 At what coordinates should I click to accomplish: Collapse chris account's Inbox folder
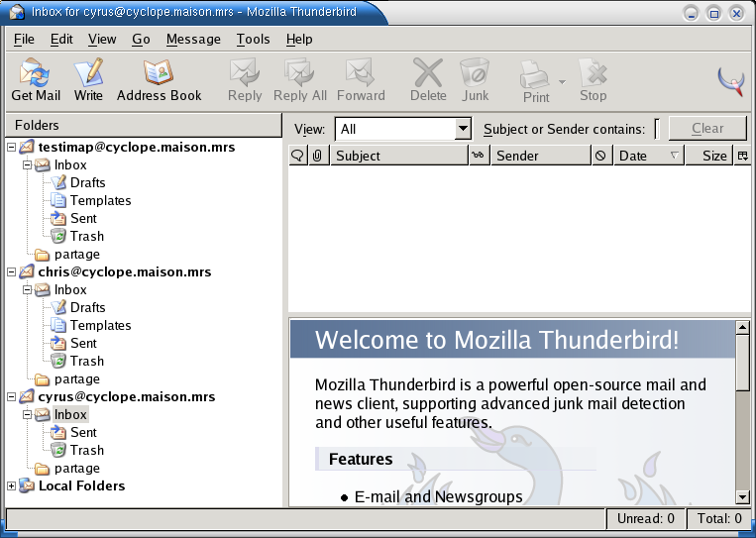(x=28, y=290)
